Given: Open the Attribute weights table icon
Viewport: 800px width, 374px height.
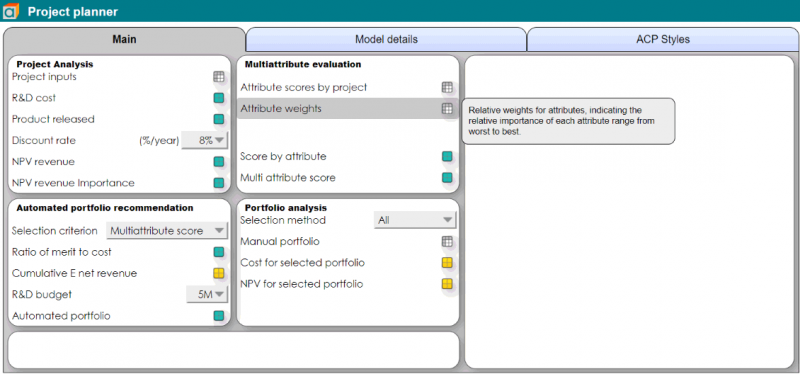Looking at the screenshot, I should (x=447, y=108).
